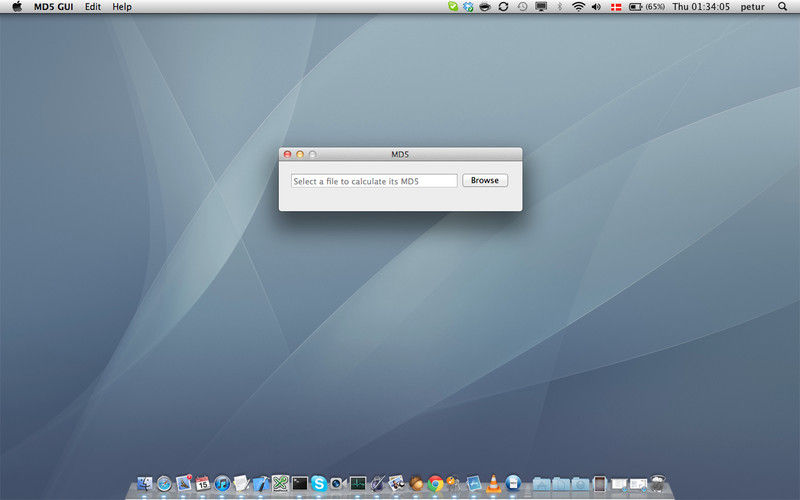Show the 65% battery status menu

point(647,7)
